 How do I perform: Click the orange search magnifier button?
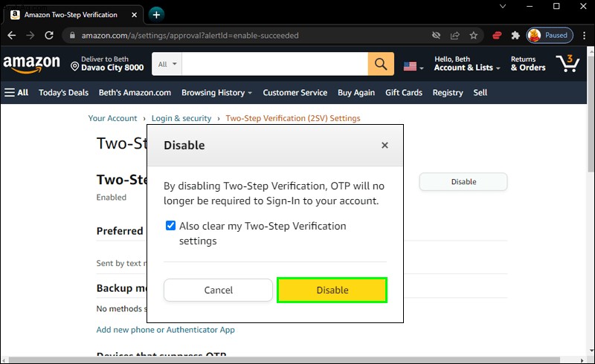(381, 64)
